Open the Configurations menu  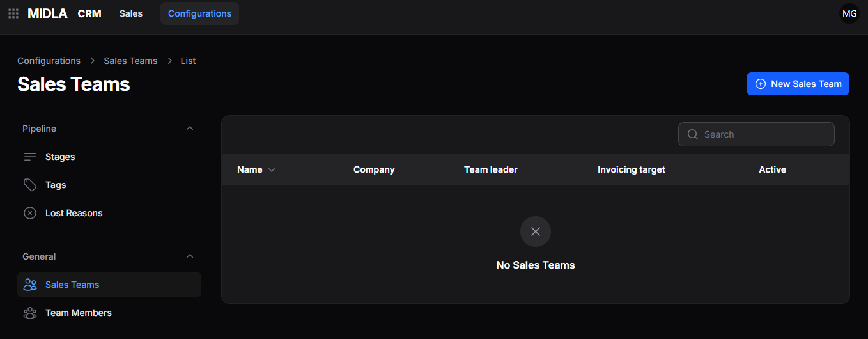[x=199, y=13]
